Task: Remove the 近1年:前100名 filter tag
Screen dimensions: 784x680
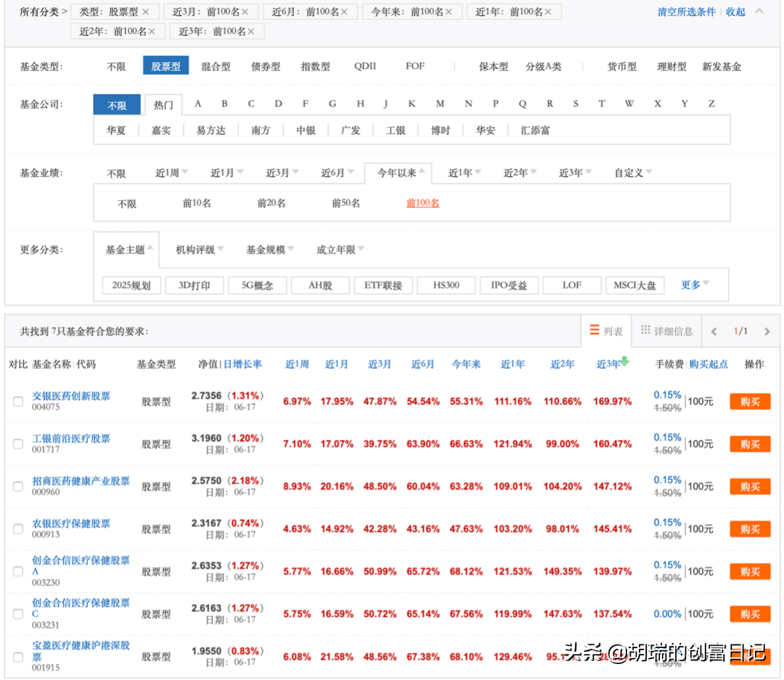Action: click(x=548, y=12)
